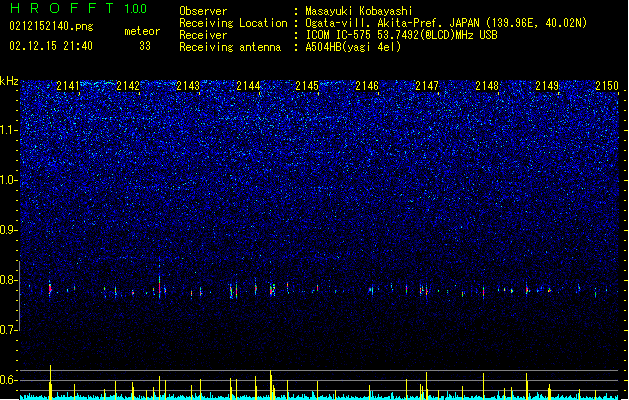Click the 0.8 frequency axis label
629x400 pixels.
(x=8, y=280)
